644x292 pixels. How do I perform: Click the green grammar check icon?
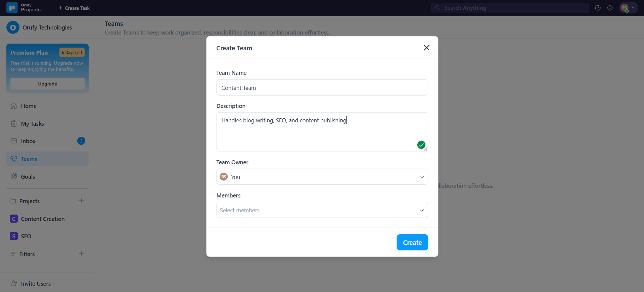pyautogui.click(x=421, y=145)
